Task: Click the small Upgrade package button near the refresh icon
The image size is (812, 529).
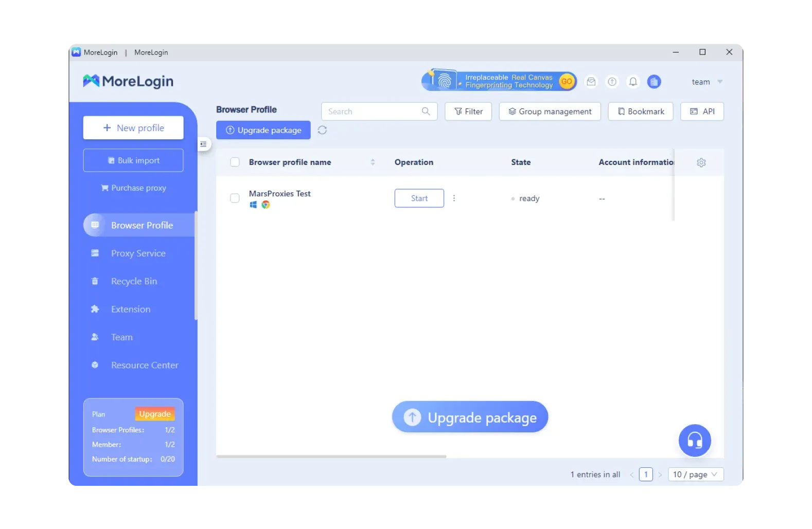Action: (263, 130)
